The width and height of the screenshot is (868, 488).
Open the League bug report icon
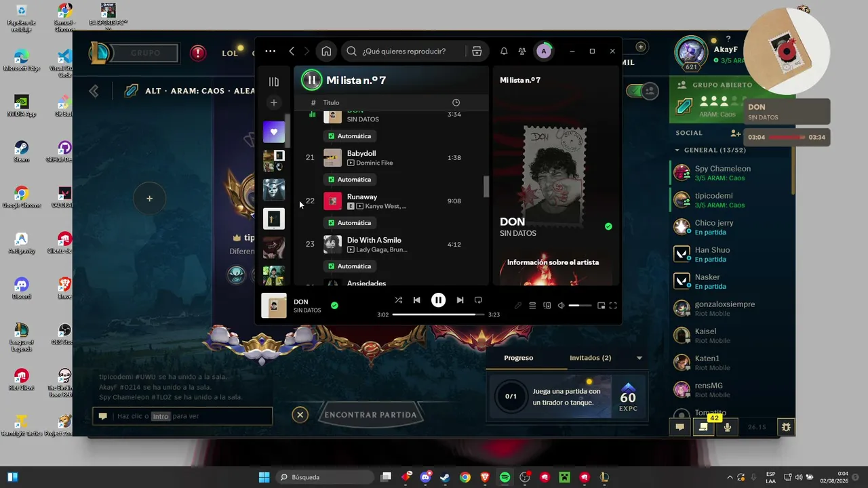point(786,427)
